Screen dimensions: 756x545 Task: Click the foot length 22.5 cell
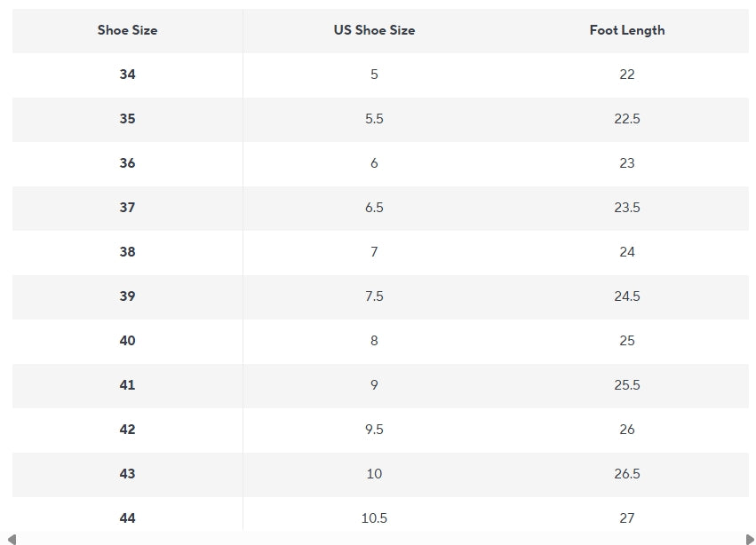pos(626,119)
